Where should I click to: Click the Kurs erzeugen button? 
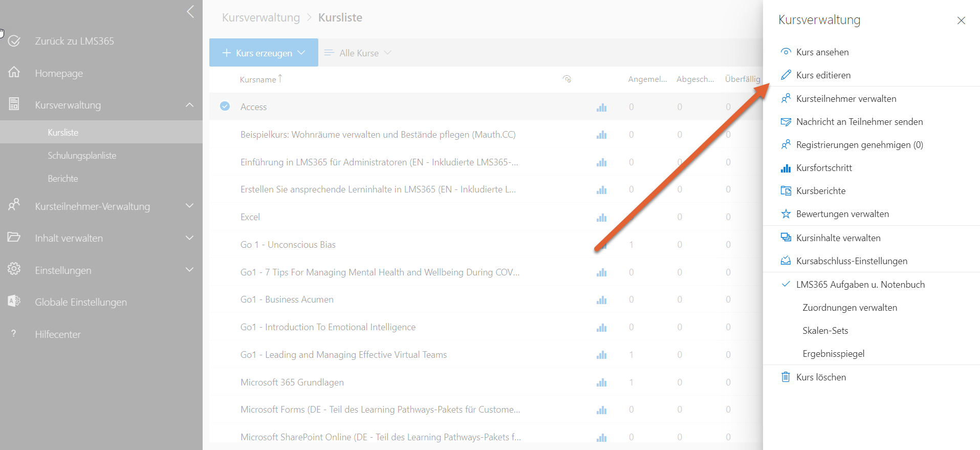264,53
